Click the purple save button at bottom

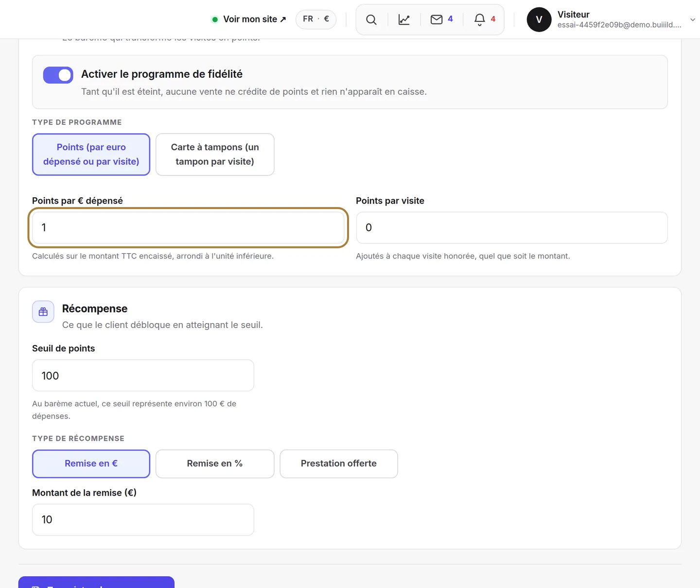pyautogui.click(x=96, y=582)
